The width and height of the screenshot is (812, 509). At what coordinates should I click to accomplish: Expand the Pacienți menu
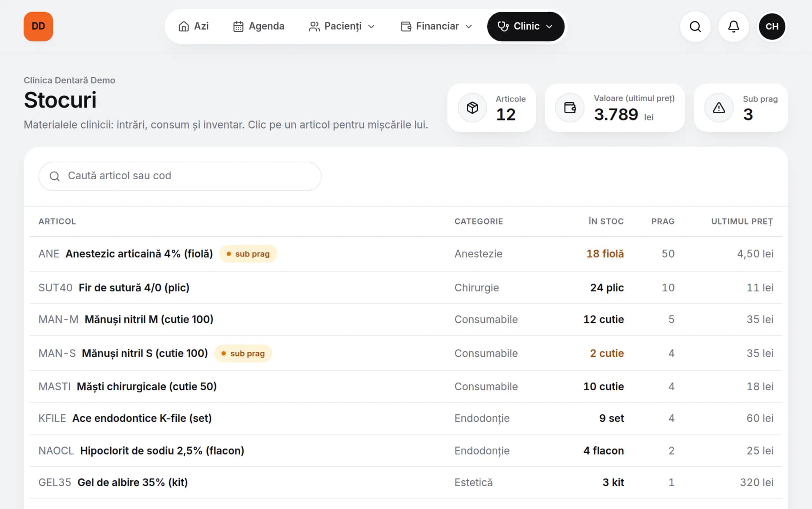click(342, 26)
